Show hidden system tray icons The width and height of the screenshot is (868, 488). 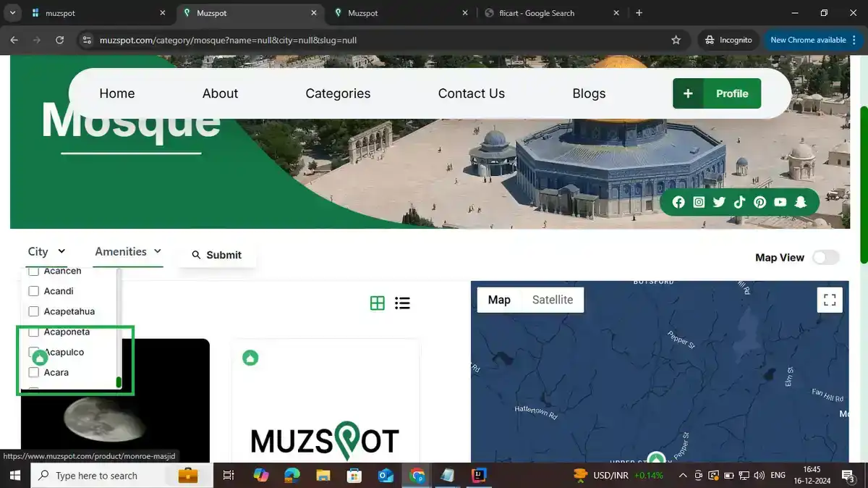(x=683, y=476)
